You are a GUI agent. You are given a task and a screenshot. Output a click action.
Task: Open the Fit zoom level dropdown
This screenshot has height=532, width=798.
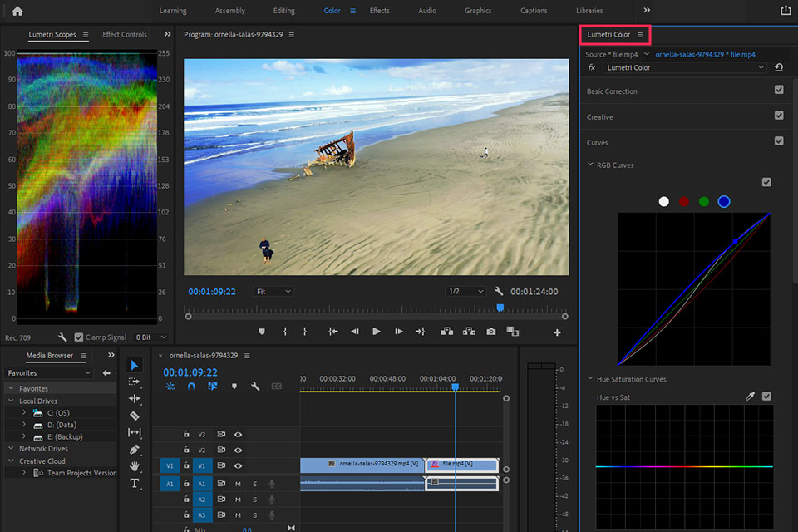273,292
